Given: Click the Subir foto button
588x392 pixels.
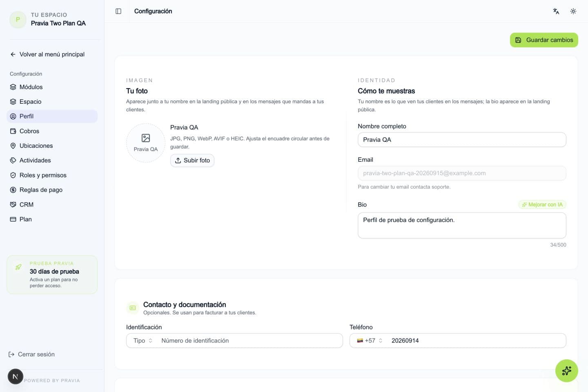Looking at the screenshot, I should pyautogui.click(x=192, y=160).
